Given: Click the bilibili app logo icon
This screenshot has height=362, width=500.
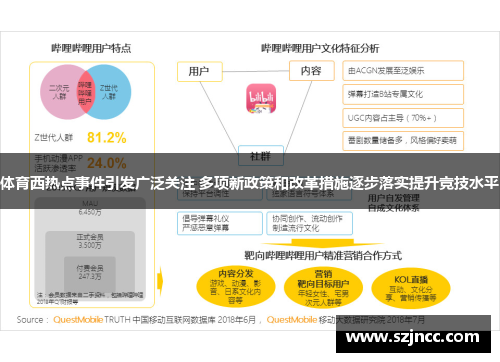Looking at the screenshot, I should pyautogui.click(x=261, y=98).
